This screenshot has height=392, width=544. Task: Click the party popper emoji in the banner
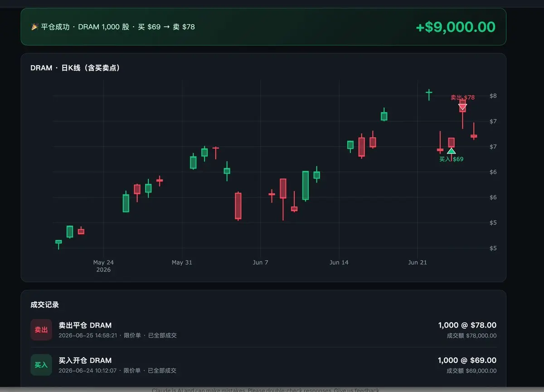(x=34, y=27)
